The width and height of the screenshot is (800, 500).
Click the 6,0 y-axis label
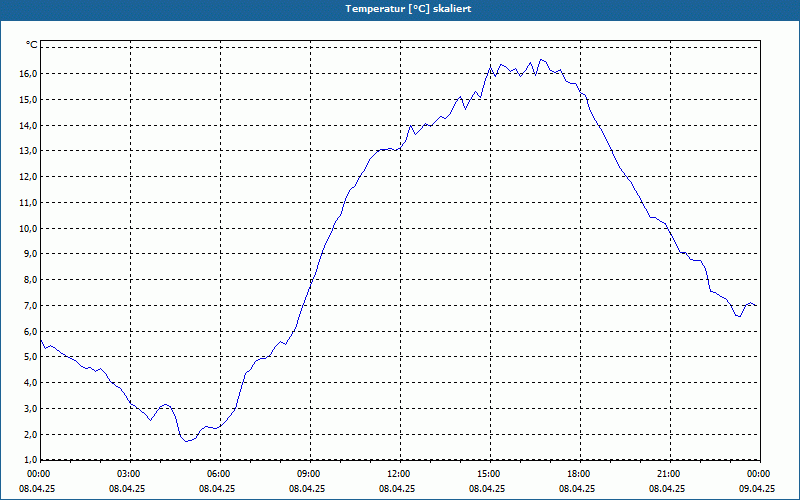tap(31, 332)
